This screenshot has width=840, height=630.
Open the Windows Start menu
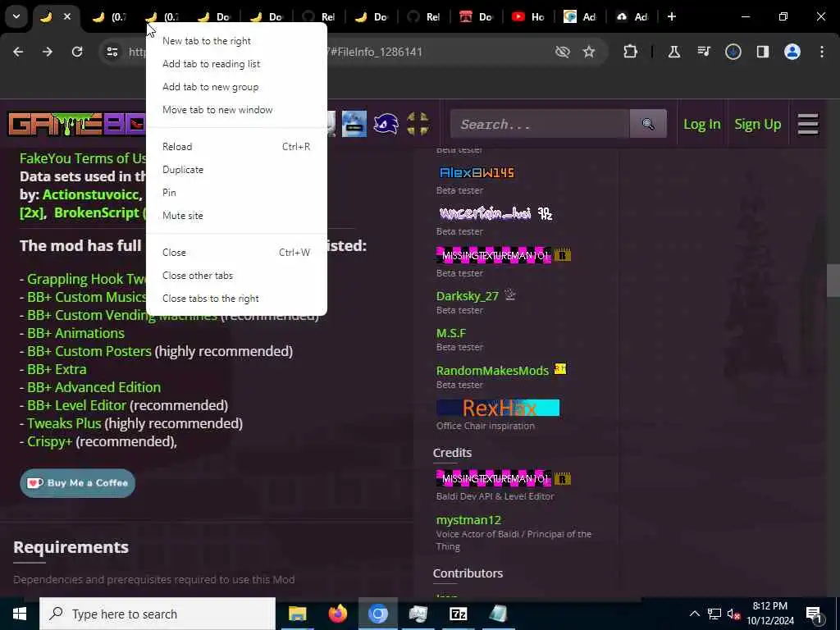[x=20, y=614]
